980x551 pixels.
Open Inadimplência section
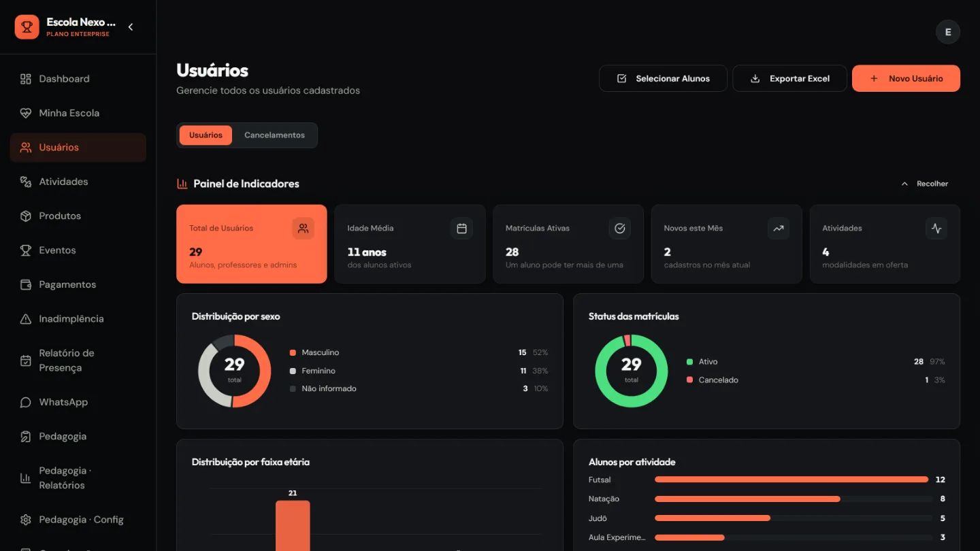78,319
